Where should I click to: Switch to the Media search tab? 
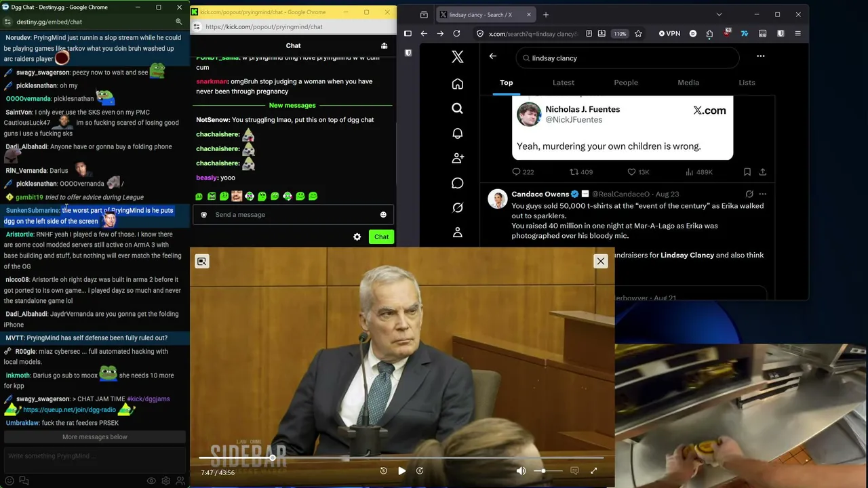[688, 83]
